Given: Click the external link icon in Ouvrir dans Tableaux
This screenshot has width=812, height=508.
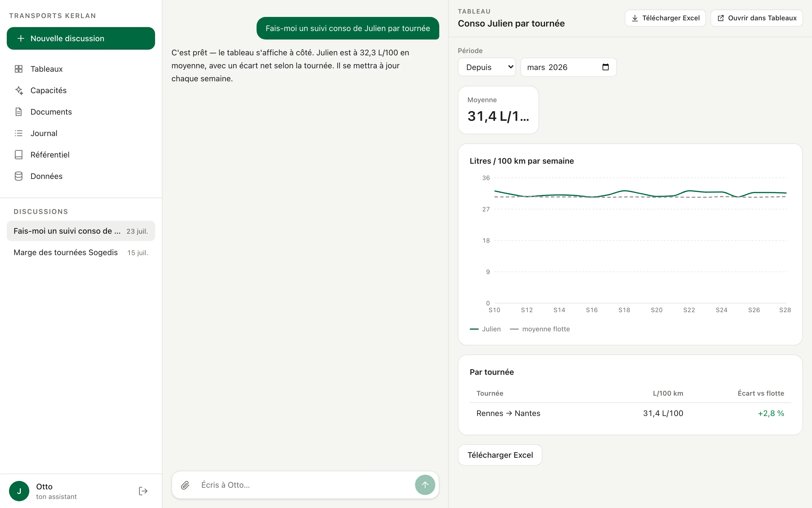Looking at the screenshot, I should coord(720,18).
